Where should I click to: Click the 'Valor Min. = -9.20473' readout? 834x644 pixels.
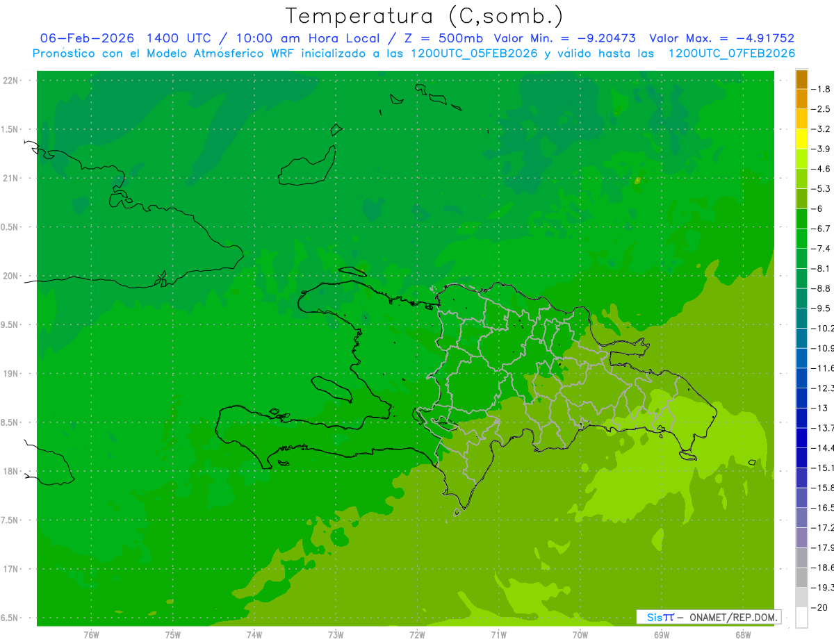click(565, 38)
